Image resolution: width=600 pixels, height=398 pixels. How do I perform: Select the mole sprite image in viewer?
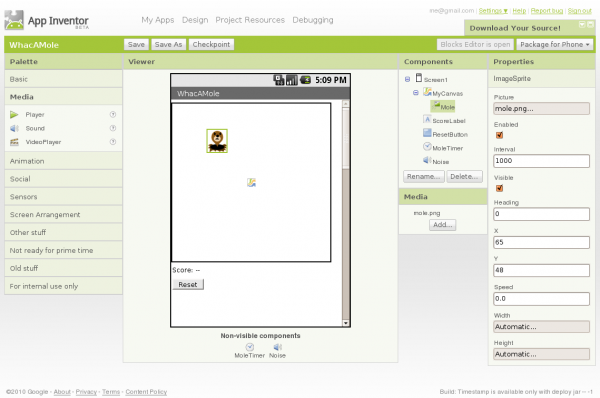tap(217, 141)
